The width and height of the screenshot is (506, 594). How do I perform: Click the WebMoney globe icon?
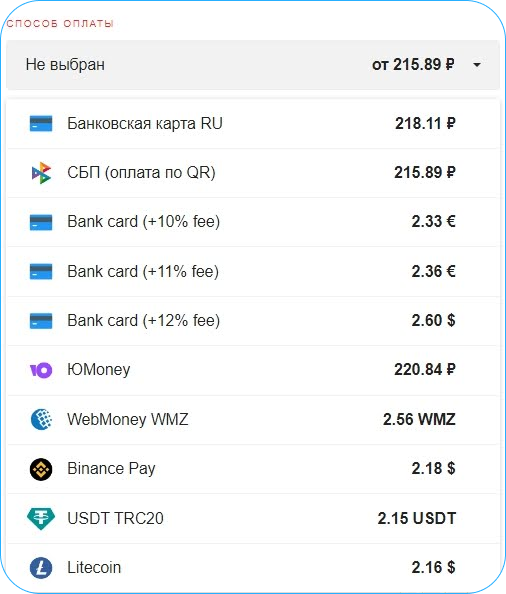pos(41,419)
